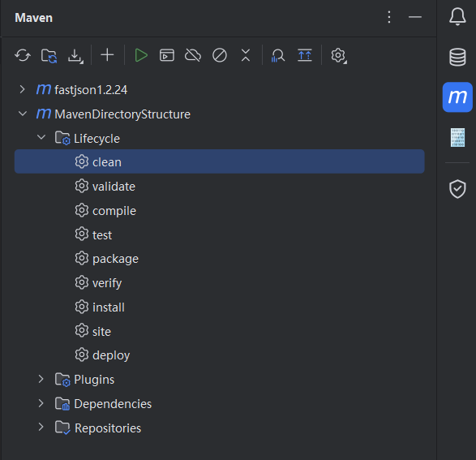Select the install lifecycle goal
Screen dimensions: 476x460
(x=219, y=307)
